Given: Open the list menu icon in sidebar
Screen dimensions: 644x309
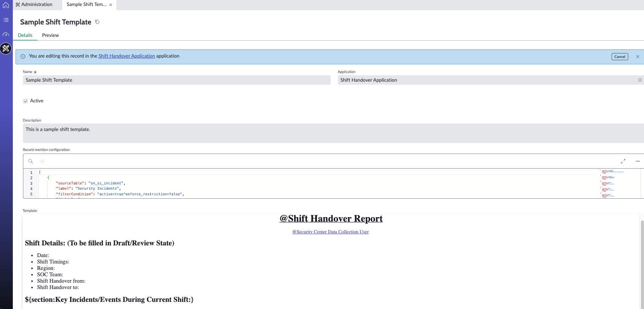Looking at the screenshot, I should 6,20.
